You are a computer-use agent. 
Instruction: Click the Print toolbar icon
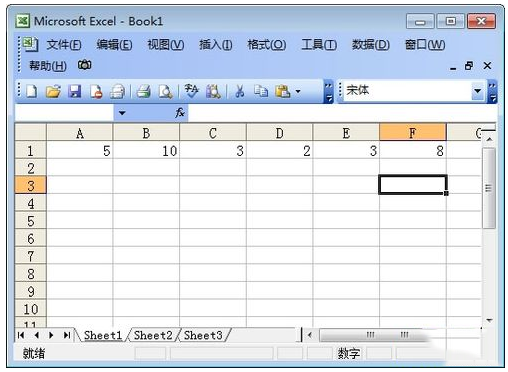[x=144, y=91]
